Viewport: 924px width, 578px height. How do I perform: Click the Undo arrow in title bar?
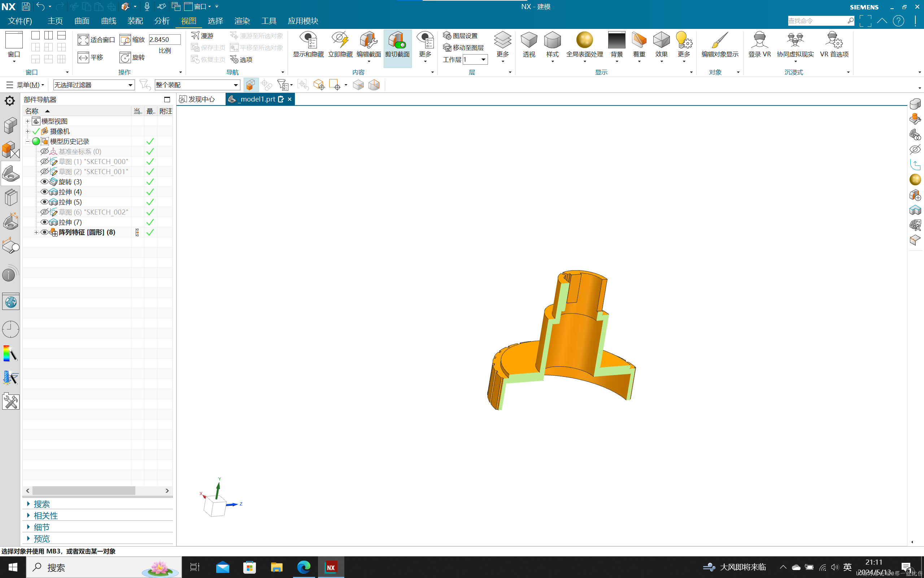click(40, 7)
